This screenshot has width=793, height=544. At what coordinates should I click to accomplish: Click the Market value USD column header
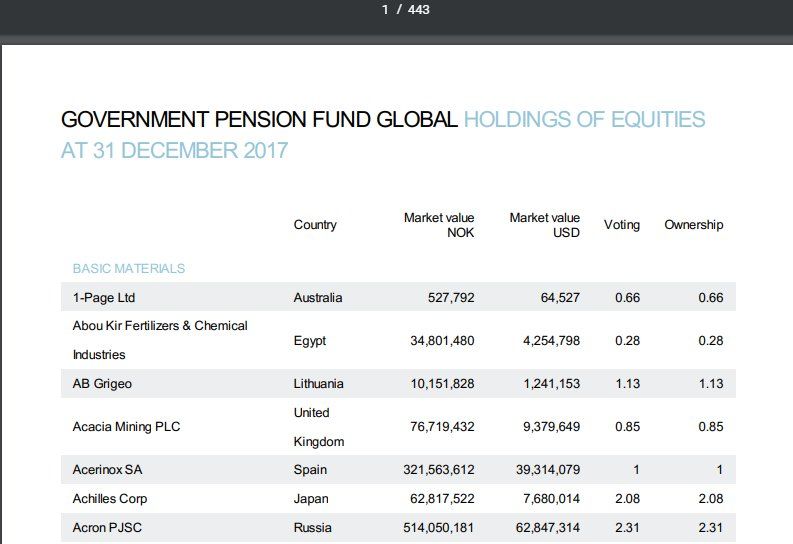pyautogui.click(x=544, y=225)
